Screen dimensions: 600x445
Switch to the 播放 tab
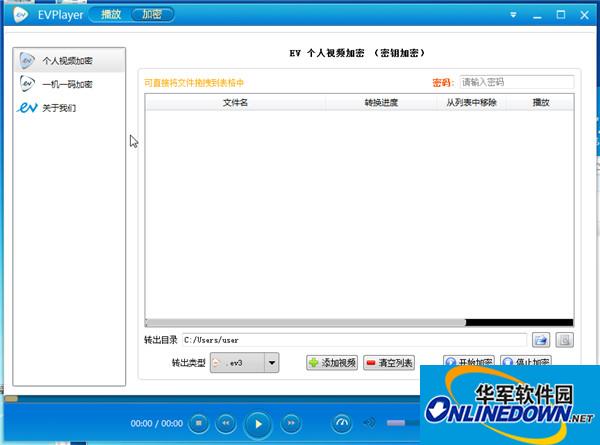111,15
